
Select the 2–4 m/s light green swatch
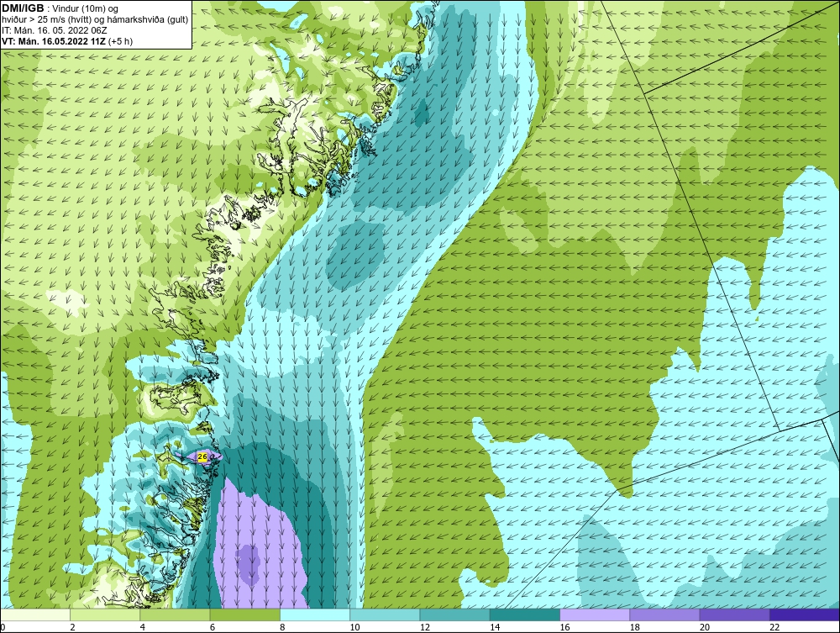pos(105,615)
